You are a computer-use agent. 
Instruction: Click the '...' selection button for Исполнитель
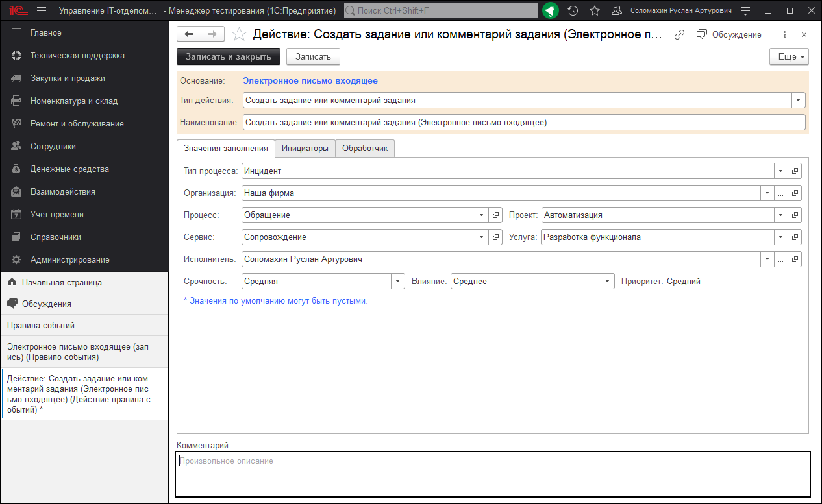[x=781, y=259]
